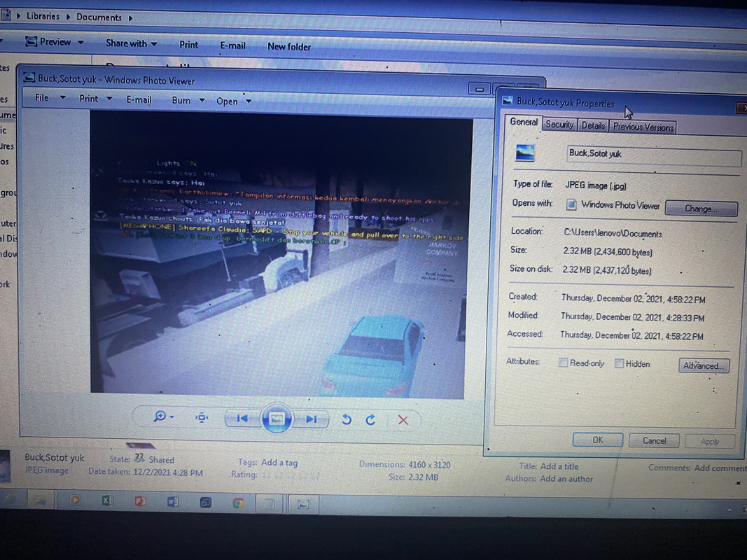The width and height of the screenshot is (747, 560).
Task: Open File menu in Photo Viewer
Action: pos(50,97)
